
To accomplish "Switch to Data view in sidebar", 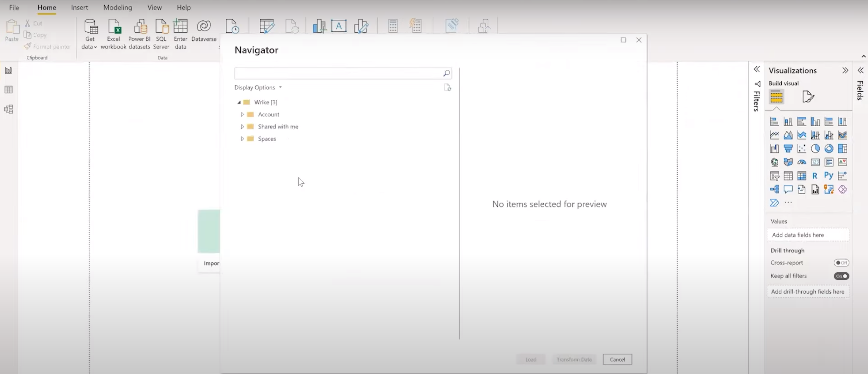I will pyautogui.click(x=8, y=90).
